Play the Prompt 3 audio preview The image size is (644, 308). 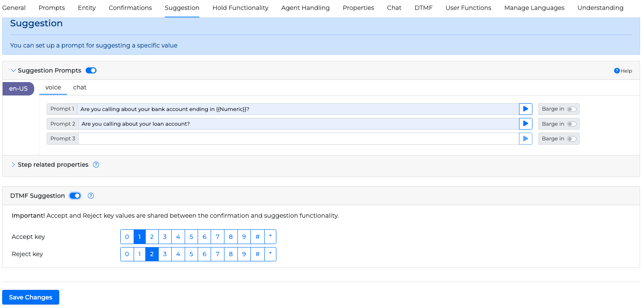[525, 139]
